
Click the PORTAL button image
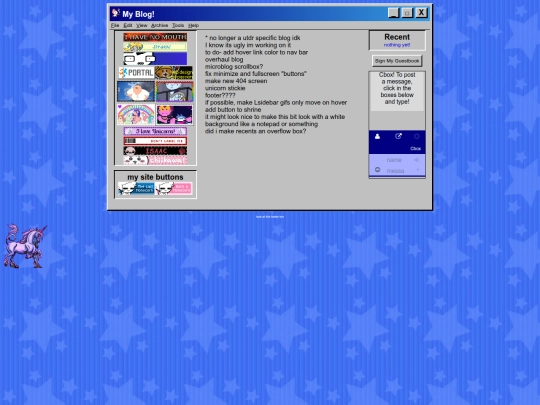[x=136, y=73]
